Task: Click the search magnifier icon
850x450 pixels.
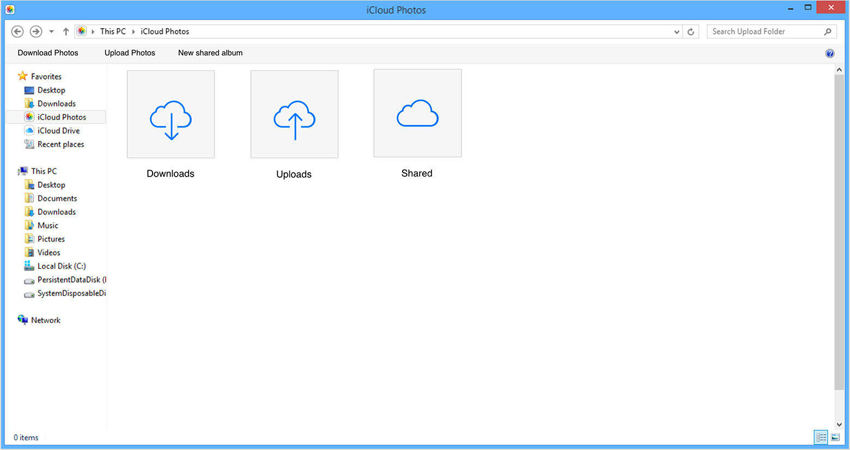Action: pyautogui.click(x=828, y=31)
